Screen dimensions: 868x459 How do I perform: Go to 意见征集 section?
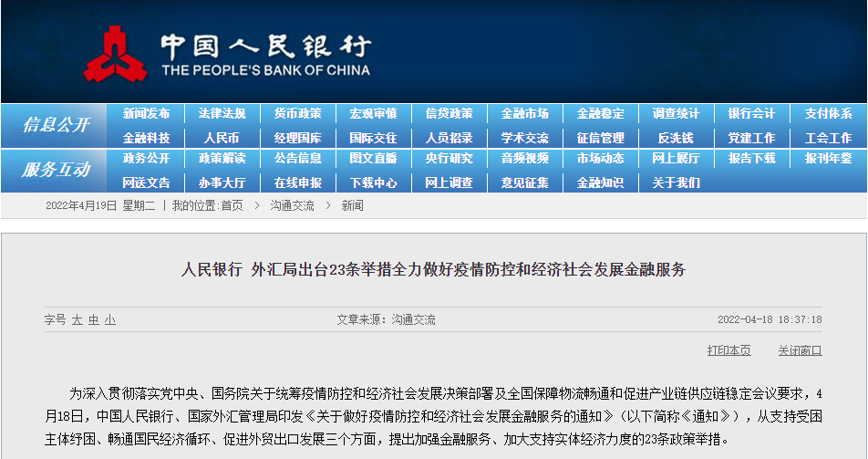(x=525, y=183)
